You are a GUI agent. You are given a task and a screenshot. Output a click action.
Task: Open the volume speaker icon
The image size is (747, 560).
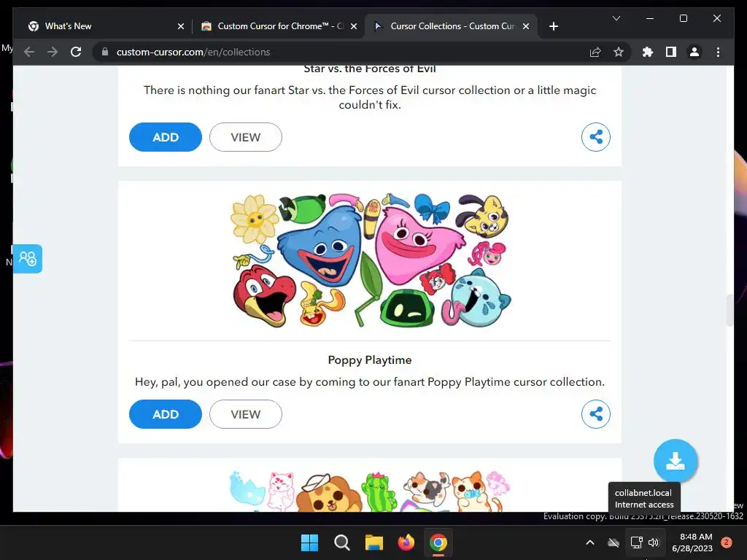point(653,542)
